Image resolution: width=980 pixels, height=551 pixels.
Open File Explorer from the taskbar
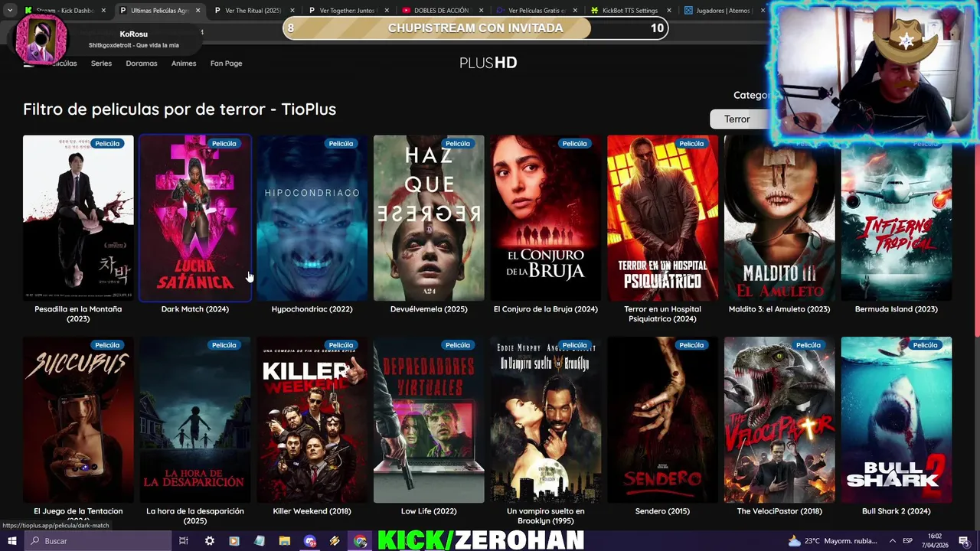coord(284,540)
